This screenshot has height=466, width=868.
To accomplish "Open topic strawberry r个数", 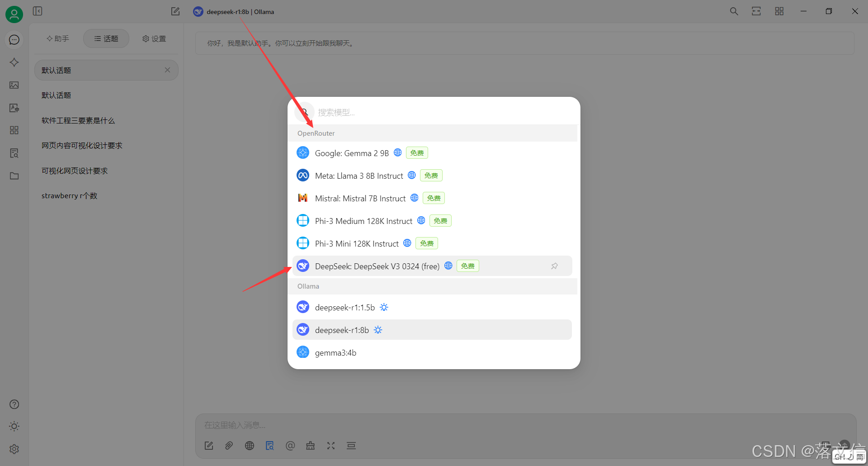I will click(106, 196).
